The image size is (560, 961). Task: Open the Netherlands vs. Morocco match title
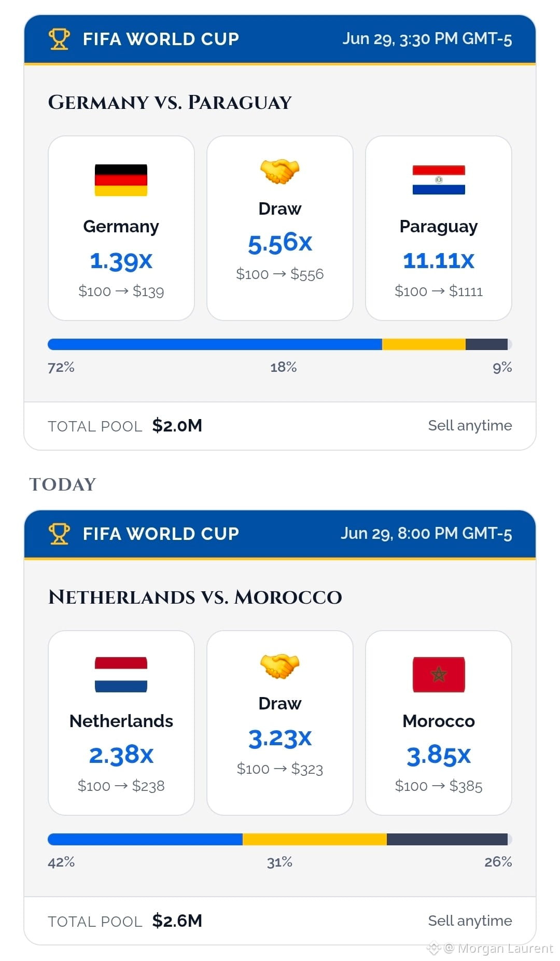[195, 597]
